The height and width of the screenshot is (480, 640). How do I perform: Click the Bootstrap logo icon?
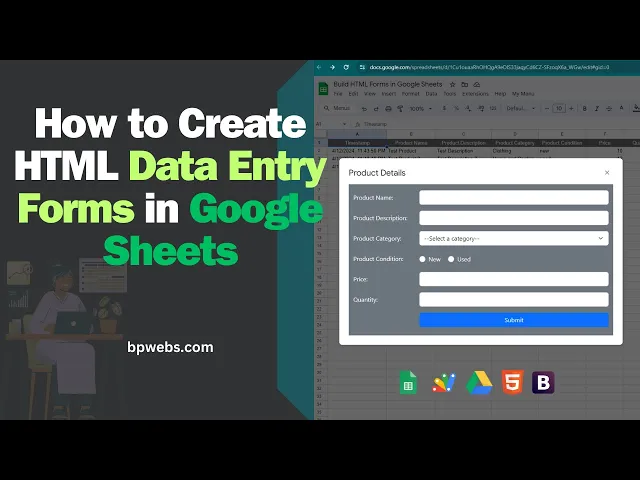pyautogui.click(x=543, y=382)
